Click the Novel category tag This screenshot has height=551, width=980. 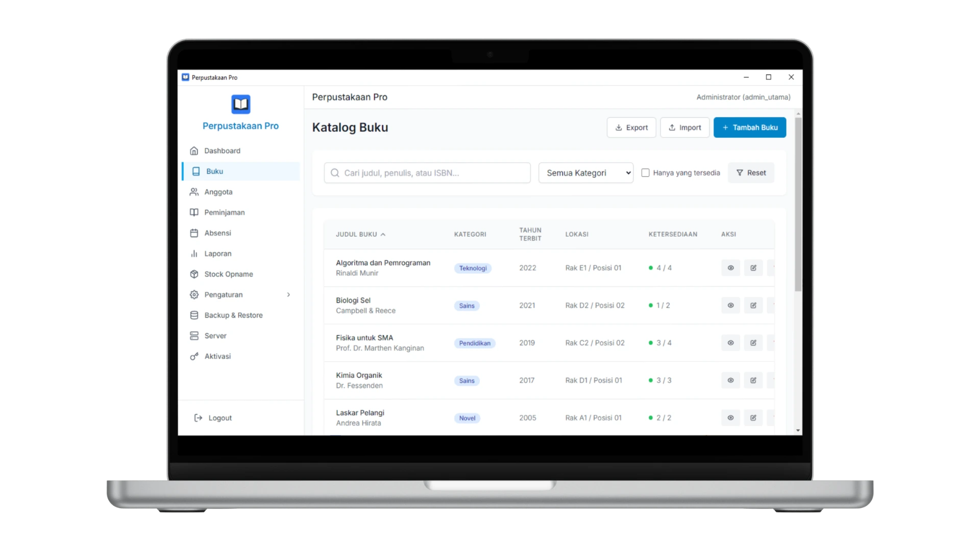pos(467,418)
